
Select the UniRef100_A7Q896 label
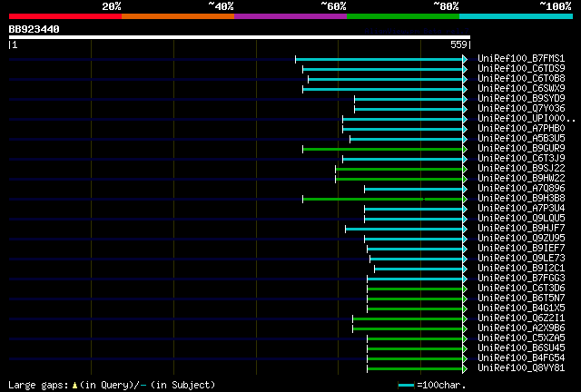521,188
